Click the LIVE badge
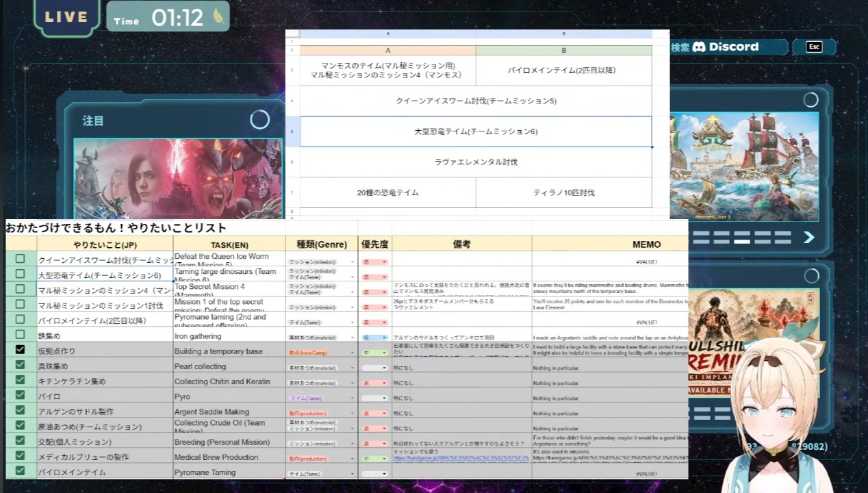 66,17
